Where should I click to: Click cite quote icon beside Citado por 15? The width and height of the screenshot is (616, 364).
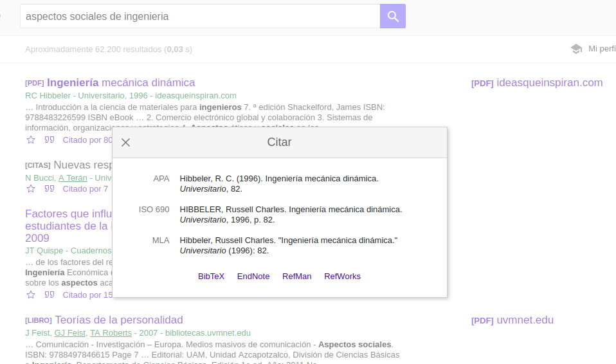point(49,295)
